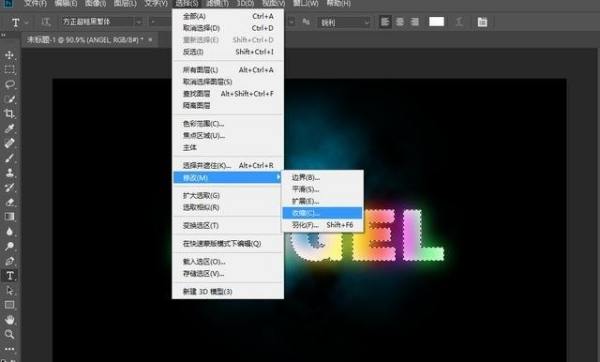Open the 3D(D) menu
Viewport: 600px width, 362px height.
(245, 3)
